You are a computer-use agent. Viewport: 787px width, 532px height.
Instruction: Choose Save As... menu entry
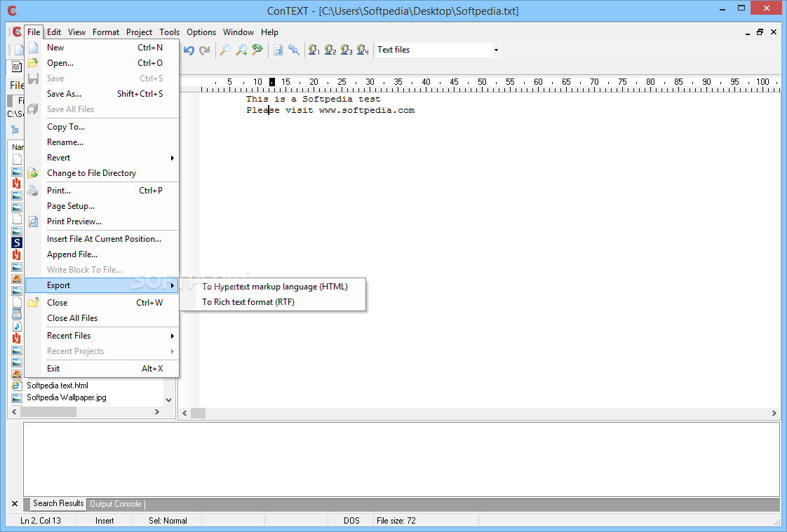coord(102,94)
